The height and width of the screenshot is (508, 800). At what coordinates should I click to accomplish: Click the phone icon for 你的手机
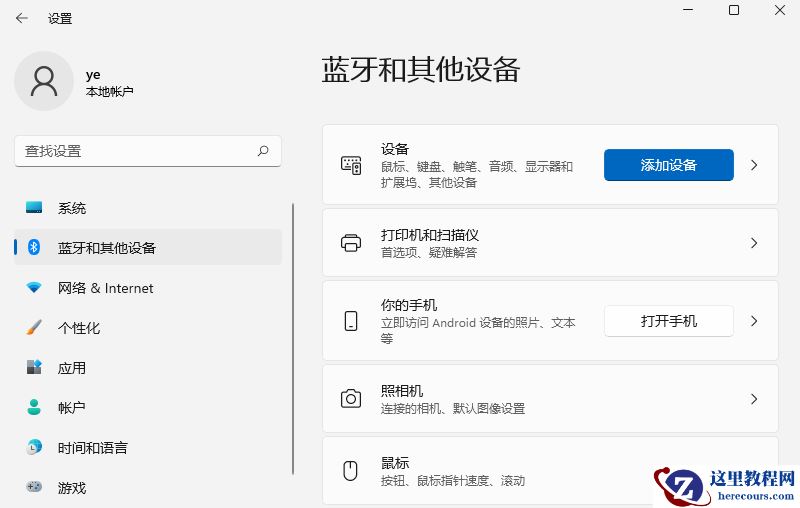point(351,321)
